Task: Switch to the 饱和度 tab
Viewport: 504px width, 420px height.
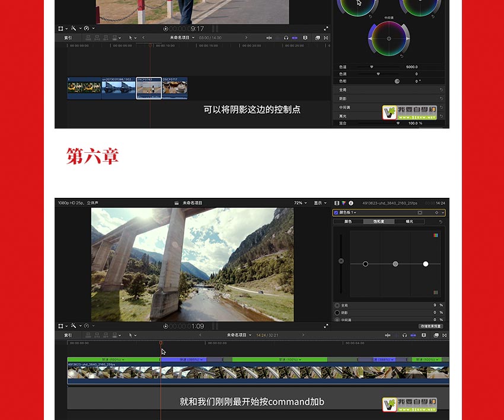Action: click(379, 222)
